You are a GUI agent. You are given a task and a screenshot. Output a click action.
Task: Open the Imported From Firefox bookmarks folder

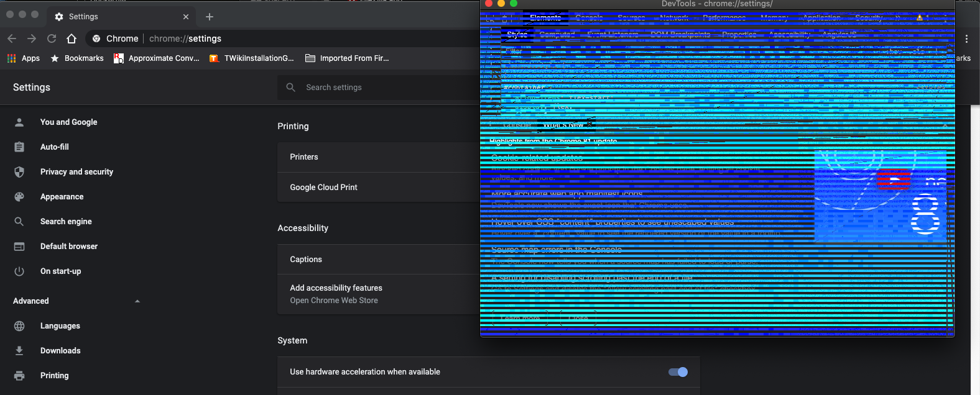347,58
